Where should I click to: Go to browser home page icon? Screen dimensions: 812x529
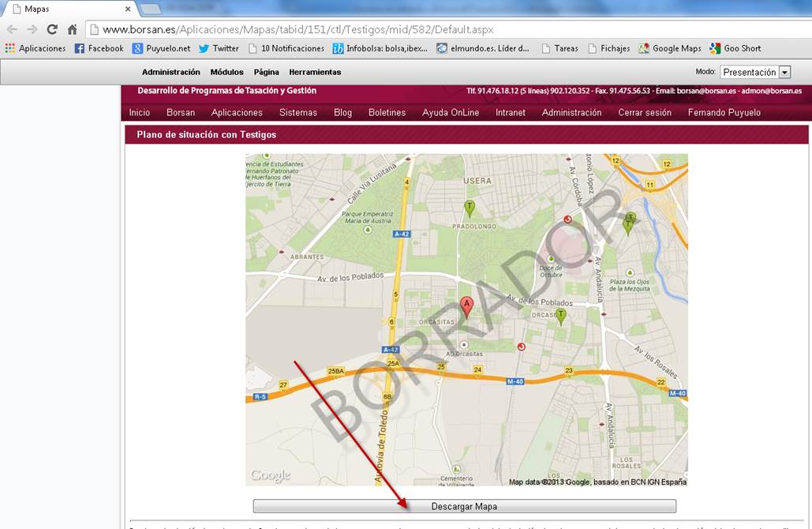pyautogui.click(x=72, y=29)
